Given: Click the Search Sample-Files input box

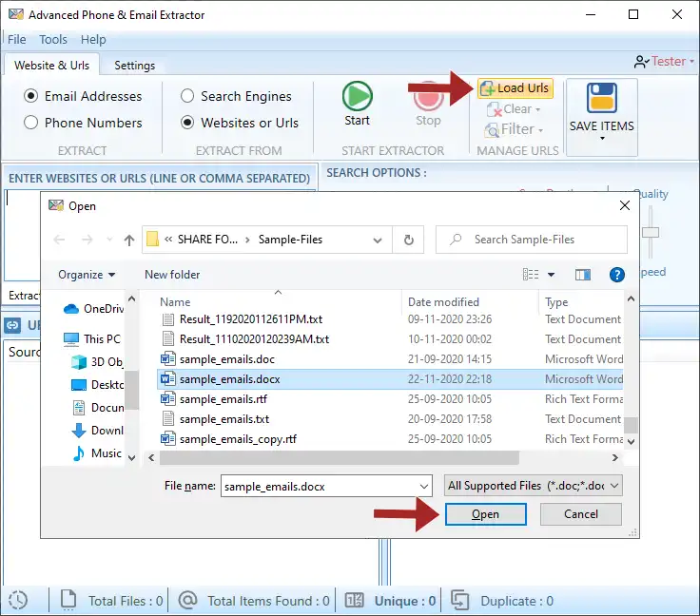Looking at the screenshot, I should pos(532,240).
